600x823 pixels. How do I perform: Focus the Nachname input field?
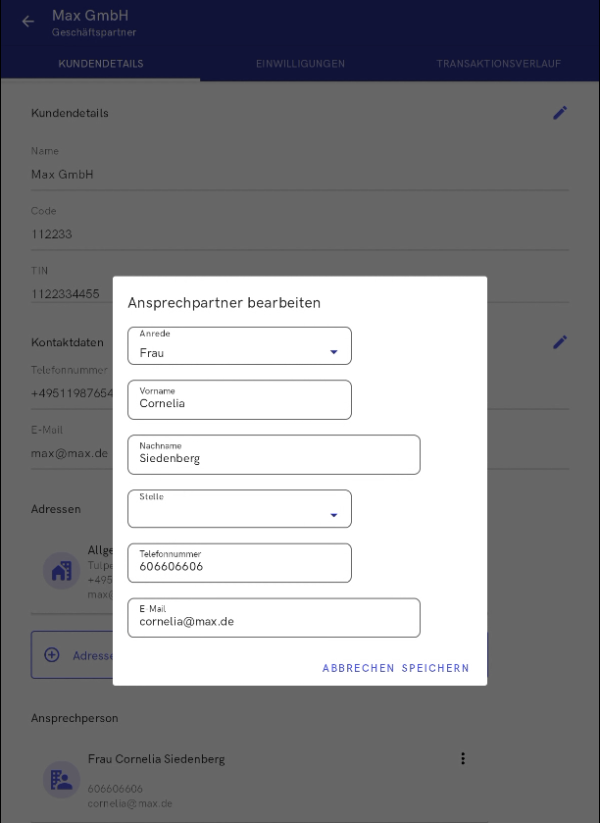274,455
